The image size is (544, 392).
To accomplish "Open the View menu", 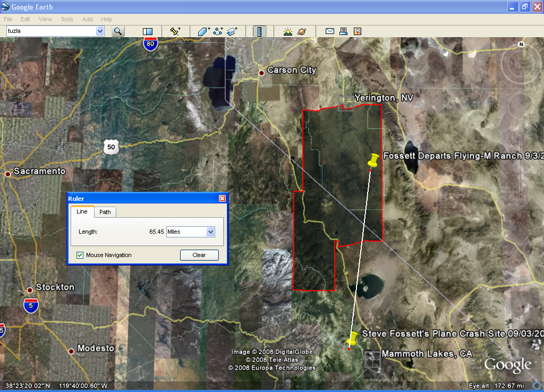I will click(45, 19).
